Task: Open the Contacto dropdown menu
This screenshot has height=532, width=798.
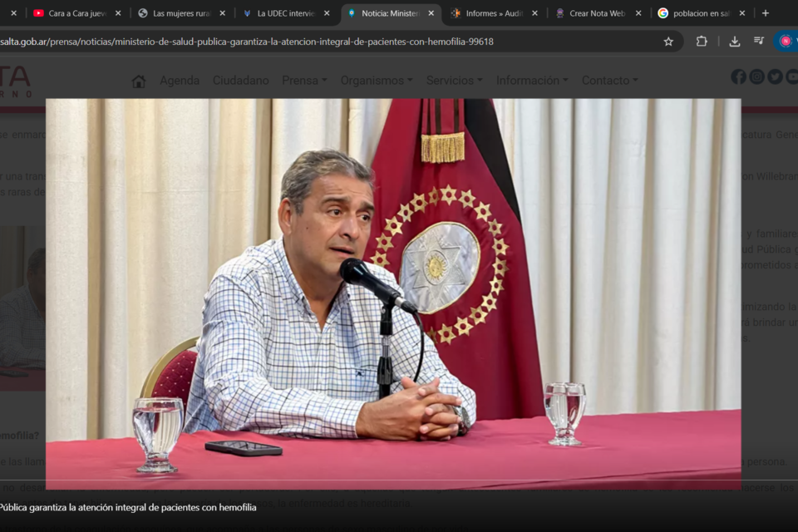Action: (610, 81)
